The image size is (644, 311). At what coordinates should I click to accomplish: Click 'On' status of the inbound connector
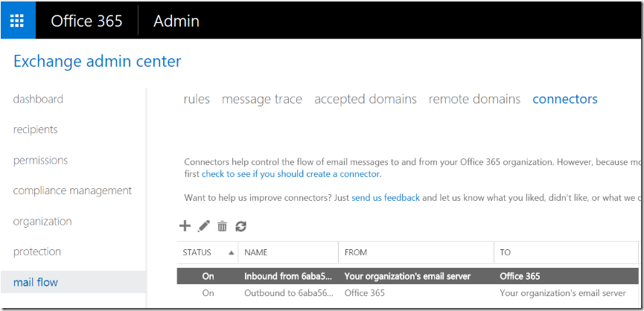[x=208, y=276]
